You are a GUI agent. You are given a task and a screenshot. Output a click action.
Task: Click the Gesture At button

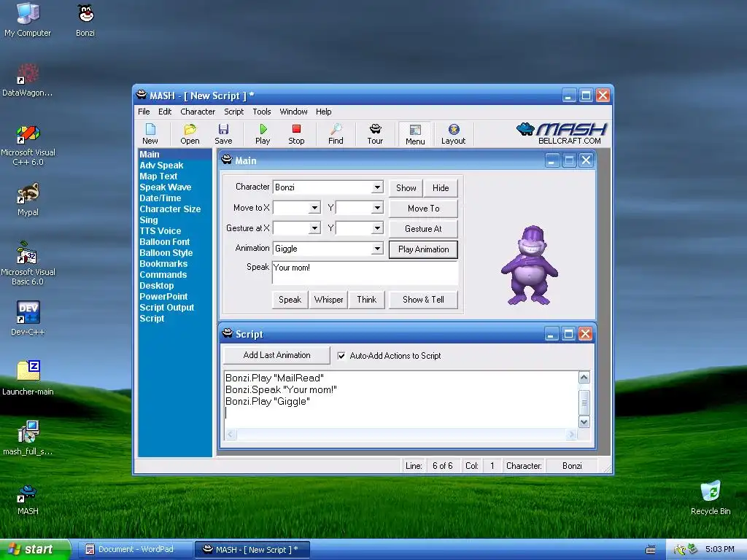(424, 229)
